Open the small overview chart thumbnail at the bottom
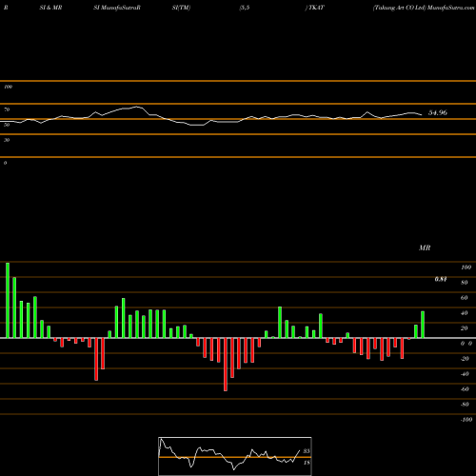The width and height of the screenshot is (476, 476). (235, 456)
